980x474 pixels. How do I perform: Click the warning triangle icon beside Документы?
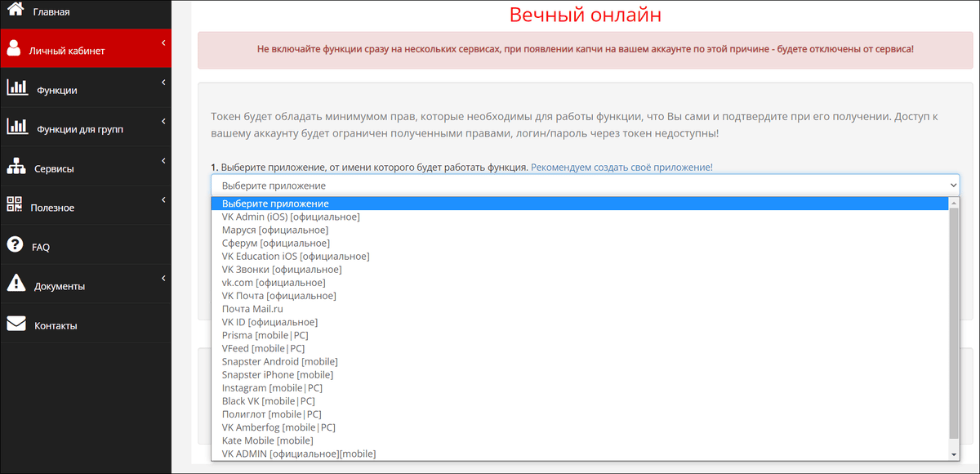(x=16, y=284)
